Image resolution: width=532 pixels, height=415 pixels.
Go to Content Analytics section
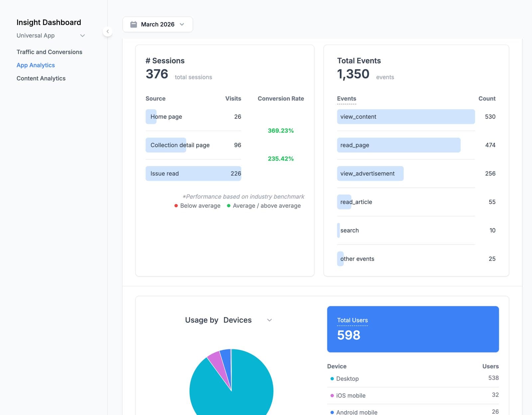pyautogui.click(x=41, y=78)
